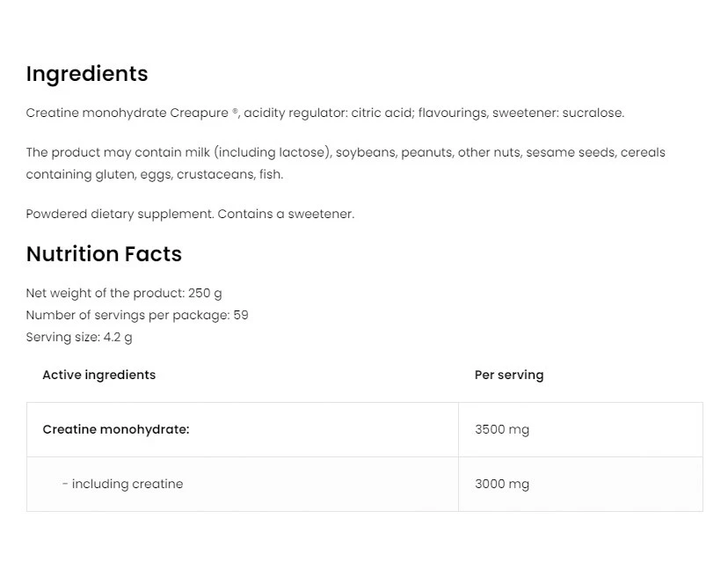The width and height of the screenshot is (728, 584).
Task: Click the text milk (including lactose)
Action: (258, 152)
